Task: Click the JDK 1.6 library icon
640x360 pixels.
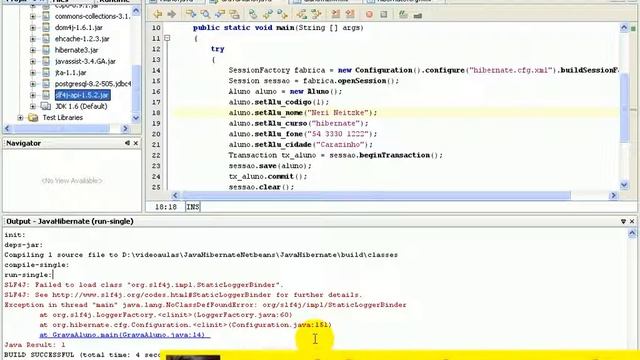Action: (46, 106)
